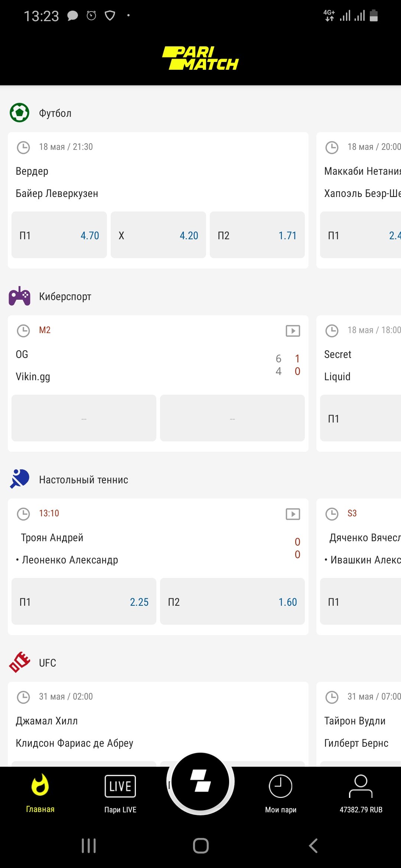Screen dimensions: 401x868
Task: Open account profile showing 47382.79 RUB
Action: tap(361, 793)
